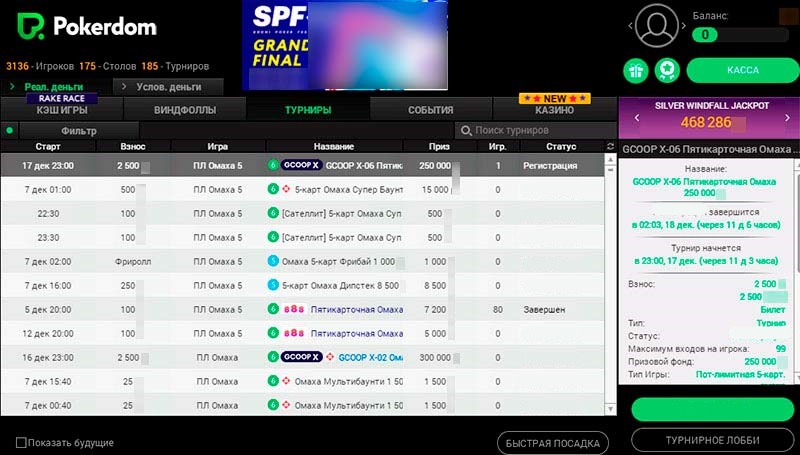
Task: Select the Омаха 5-карт Фрибай 1 000 tournament
Action: [338, 261]
